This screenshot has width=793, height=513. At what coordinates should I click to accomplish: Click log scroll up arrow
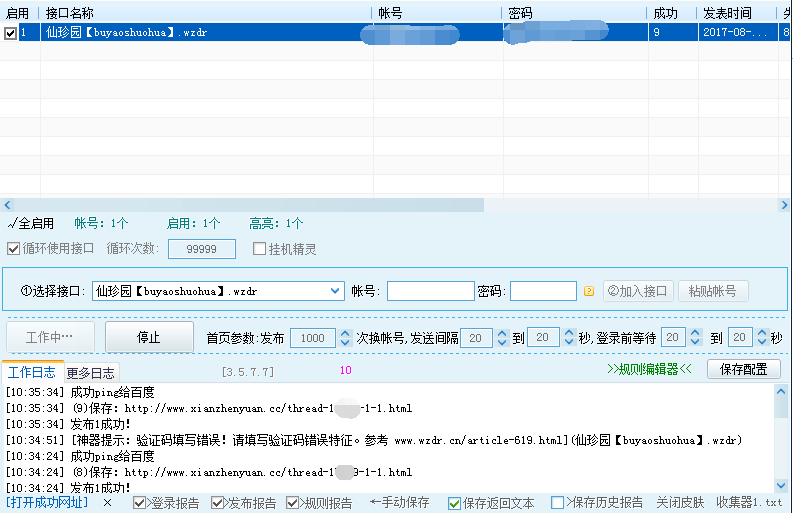point(781,391)
